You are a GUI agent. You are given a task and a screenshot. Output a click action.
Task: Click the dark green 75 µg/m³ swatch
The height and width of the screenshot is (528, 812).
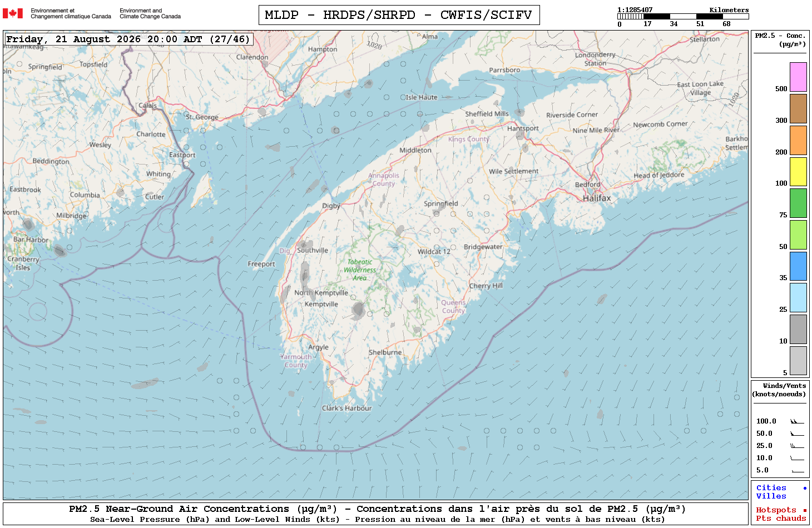(x=798, y=203)
